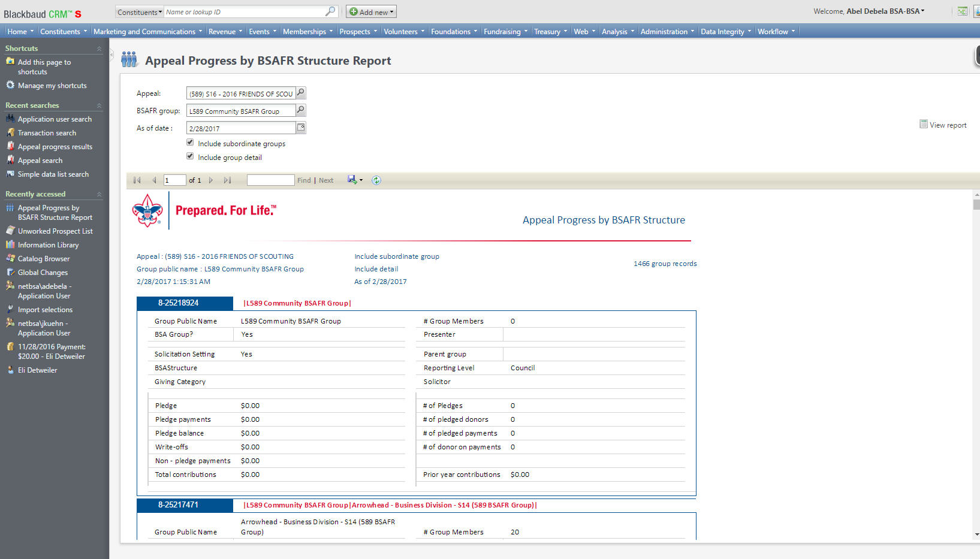This screenshot has width=980, height=559.
Task: Click the Eli Detweiler constituent icon
Action: pos(10,370)
